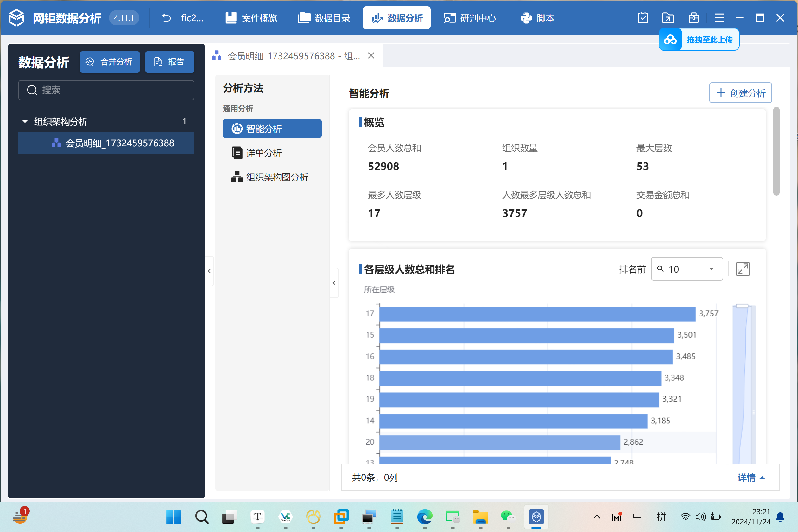
Task: Open File Explorer on taskbar
Action: click(480, 517)
